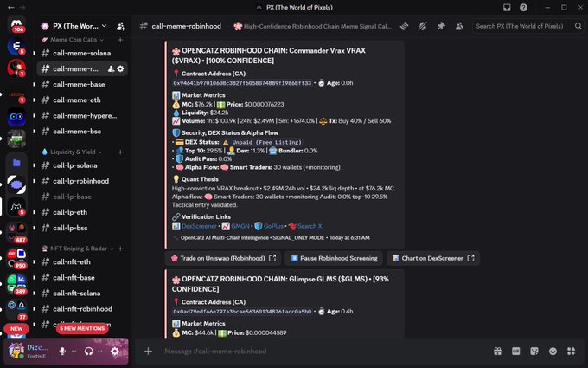
Task: Add attachment plus icon in message bar
Action: [x=148, y=351]
